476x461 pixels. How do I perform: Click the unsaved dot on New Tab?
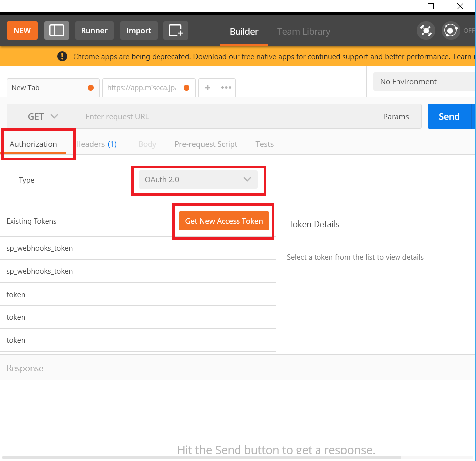(91, 88)
